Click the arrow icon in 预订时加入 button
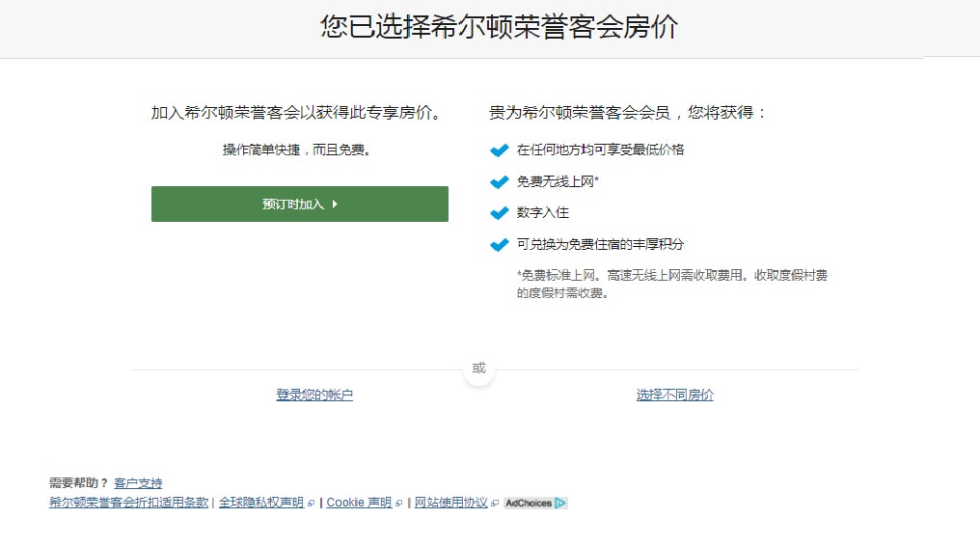 [x=335, y=205]
